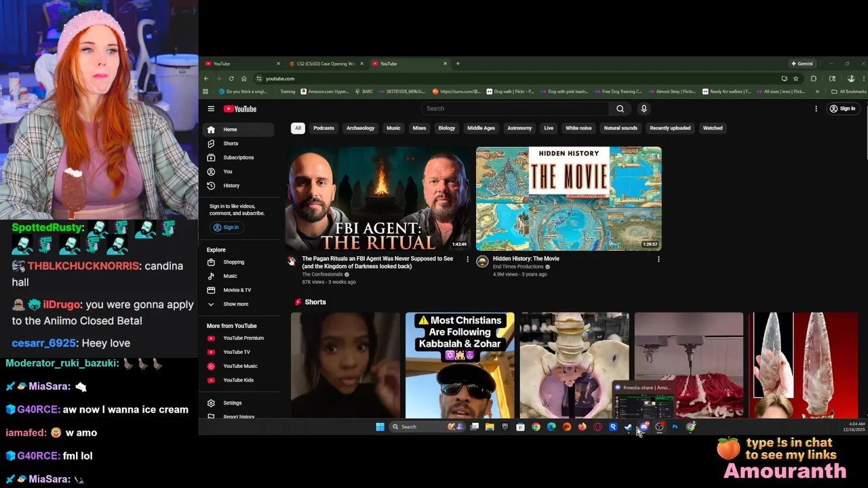Click Sign in button at top right

tap(842, 108)
